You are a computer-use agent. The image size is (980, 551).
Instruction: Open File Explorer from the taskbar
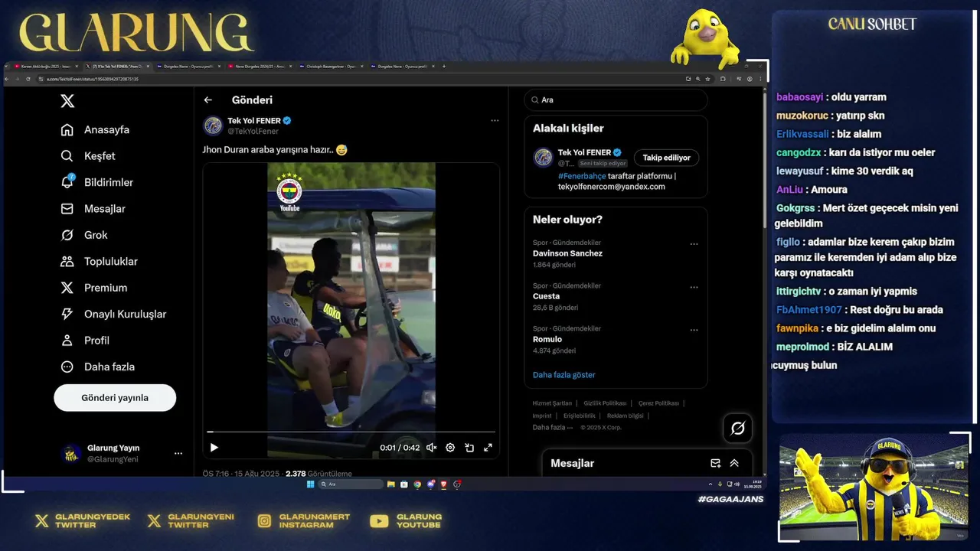click(x=391, y=484)
